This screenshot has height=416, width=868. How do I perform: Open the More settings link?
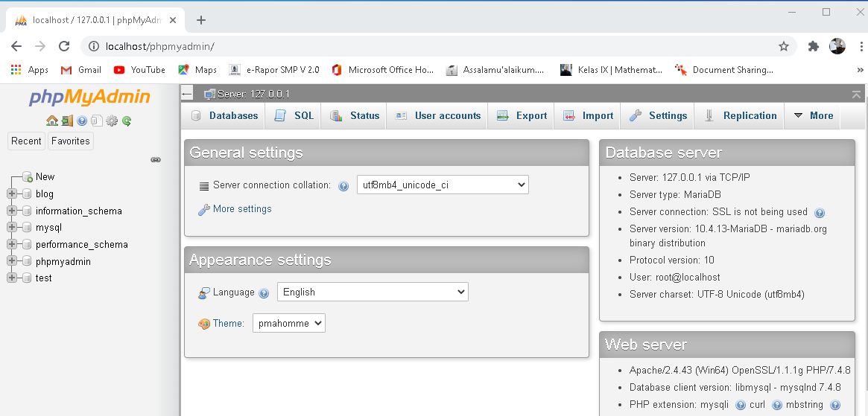tap(242, 209)
